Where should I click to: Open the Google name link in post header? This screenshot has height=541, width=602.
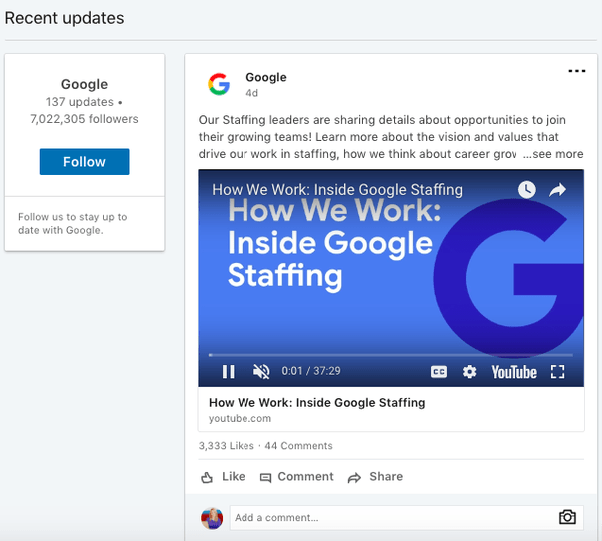pyautogui.click(x=266, y=77)
